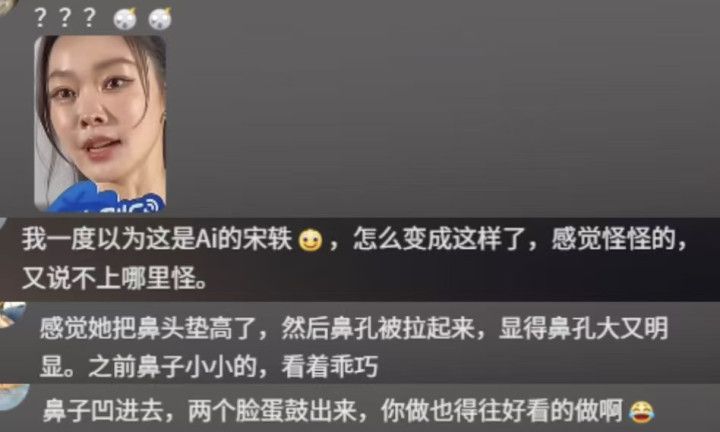Select the ？？？ comment text
The width and height of the screenshot is (720, 432).
pyautogui.click(x=65, y=18)
